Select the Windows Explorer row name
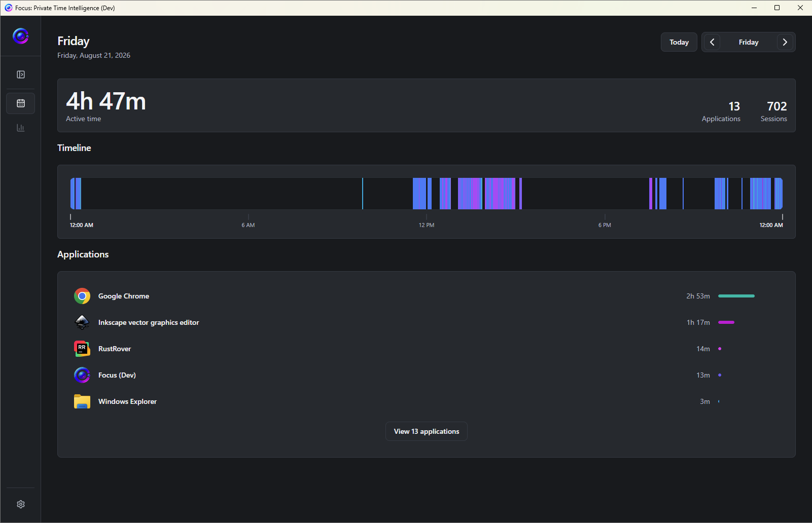812x523 pixels. point(127,401)
